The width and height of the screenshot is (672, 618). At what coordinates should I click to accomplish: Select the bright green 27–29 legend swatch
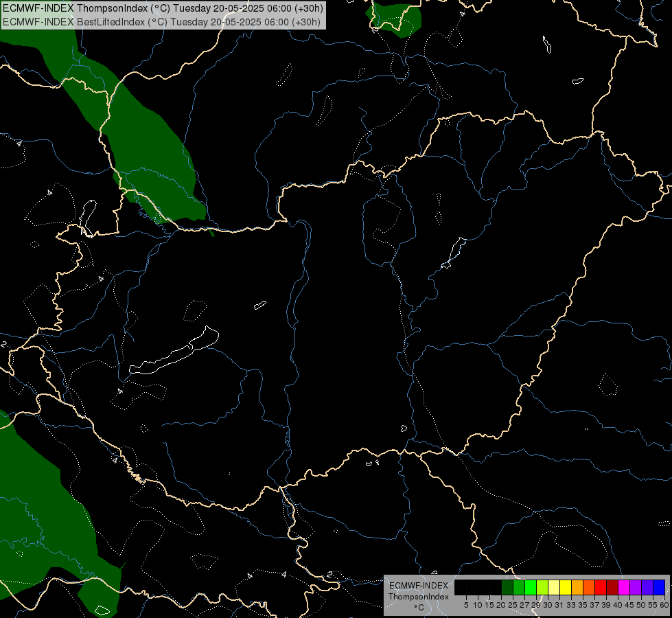(531, 587)
